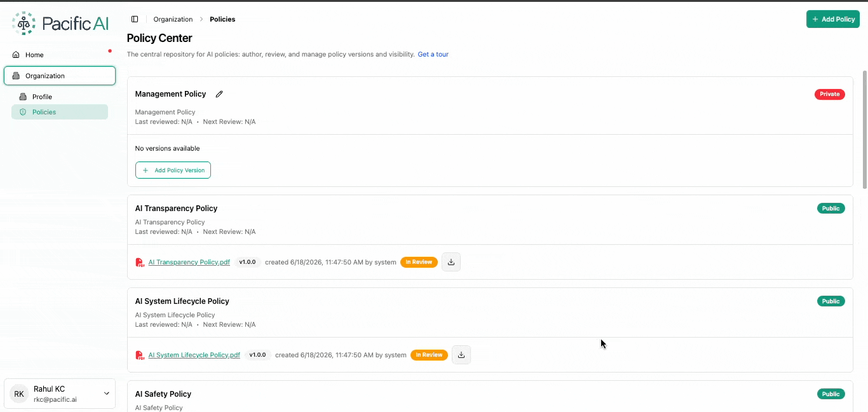The image size is (868, 412).
Task: Edit the Management Policy name with the pencil icon
Action: (x=219, y=94)
